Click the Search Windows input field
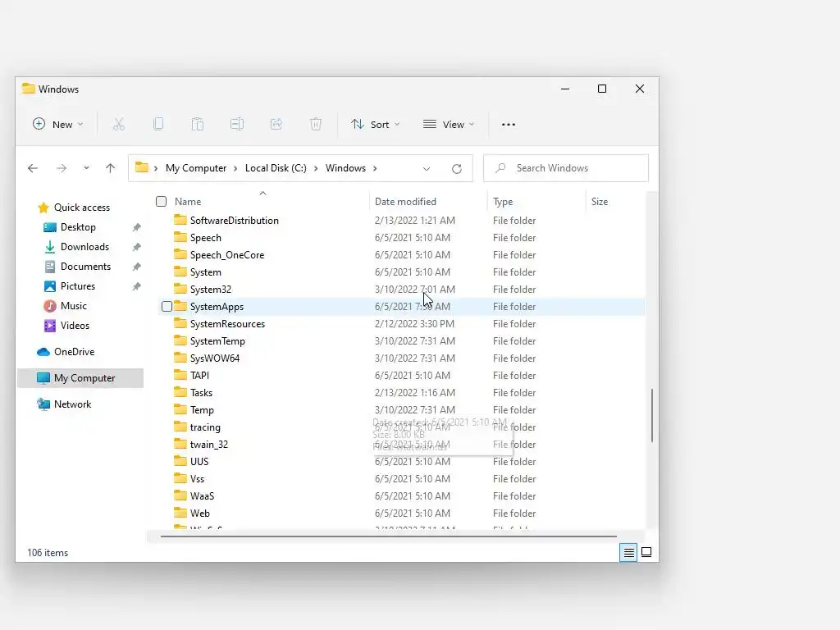 click(566, 168)
